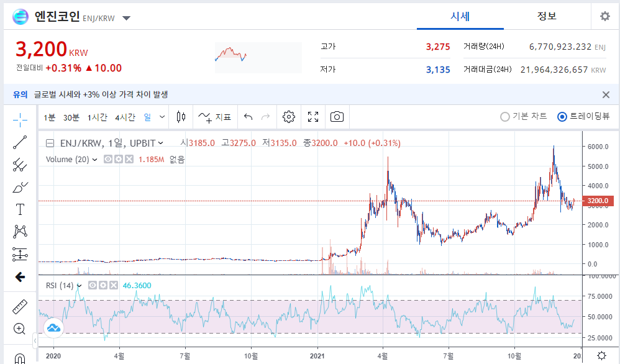The height and width of the screenshot is (364, 620).
Task: Open chart axis settings gear at bottom-right
Action: [x=601, y=356]
